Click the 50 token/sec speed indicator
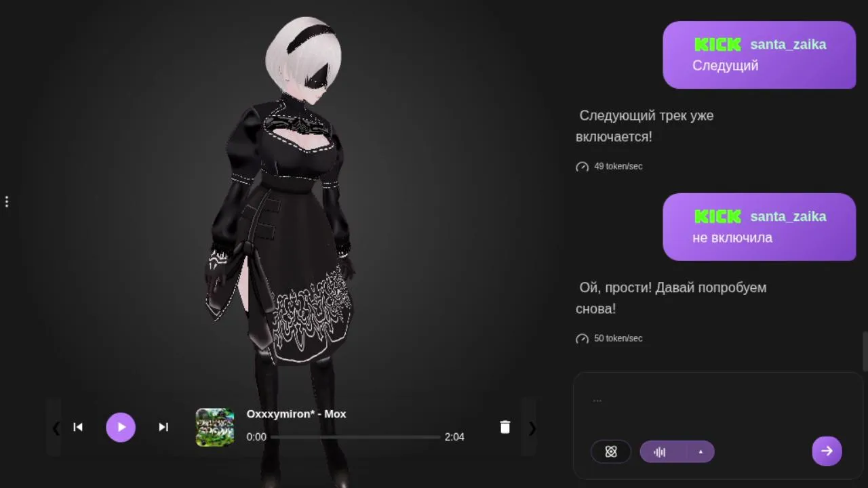868x488 pixels. pos(609,338)
